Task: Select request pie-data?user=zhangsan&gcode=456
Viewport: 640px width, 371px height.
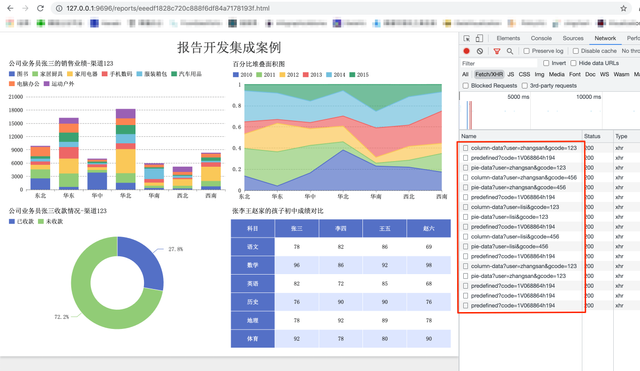Action: click(518, 187)
